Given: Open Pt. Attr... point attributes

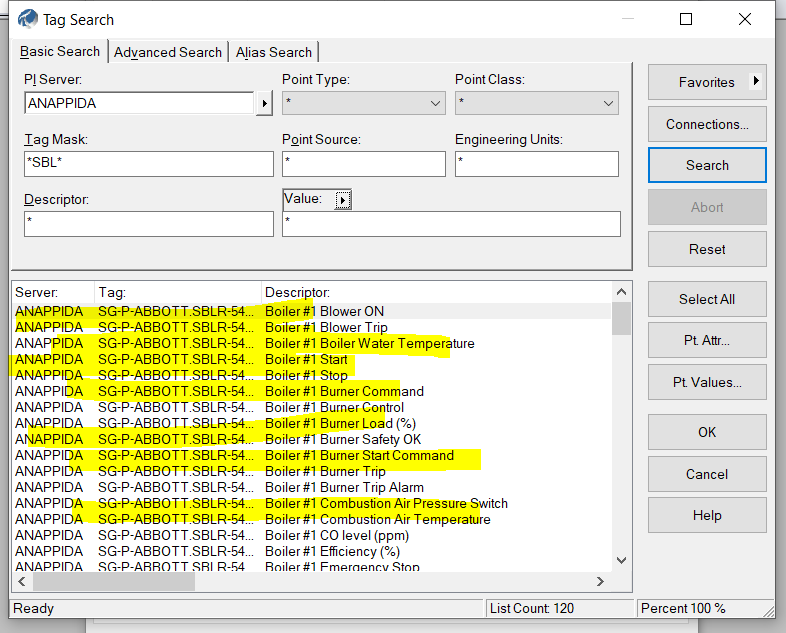Looking at the screenshot, I should click(707, 340).
